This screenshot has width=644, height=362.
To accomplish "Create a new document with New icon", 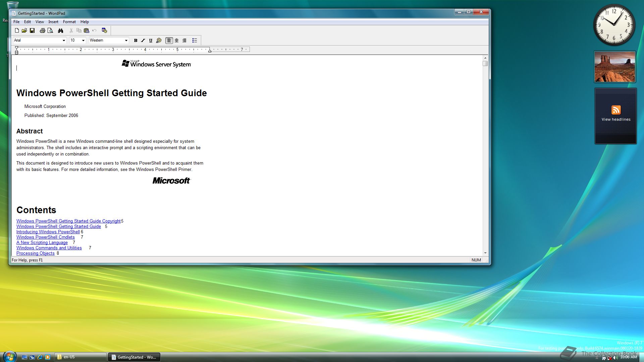I will click(x=17, y=31).
